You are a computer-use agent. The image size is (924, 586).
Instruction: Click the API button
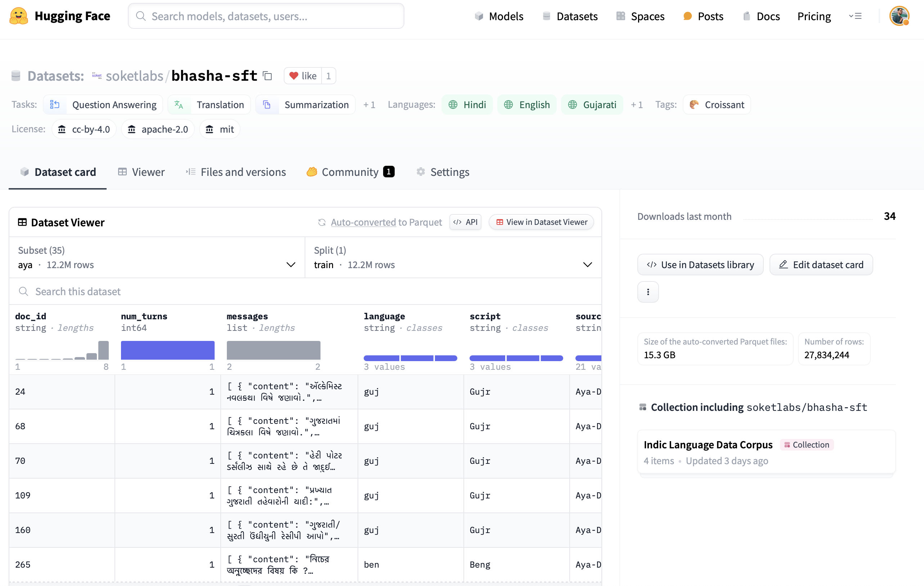coord(466,222)
